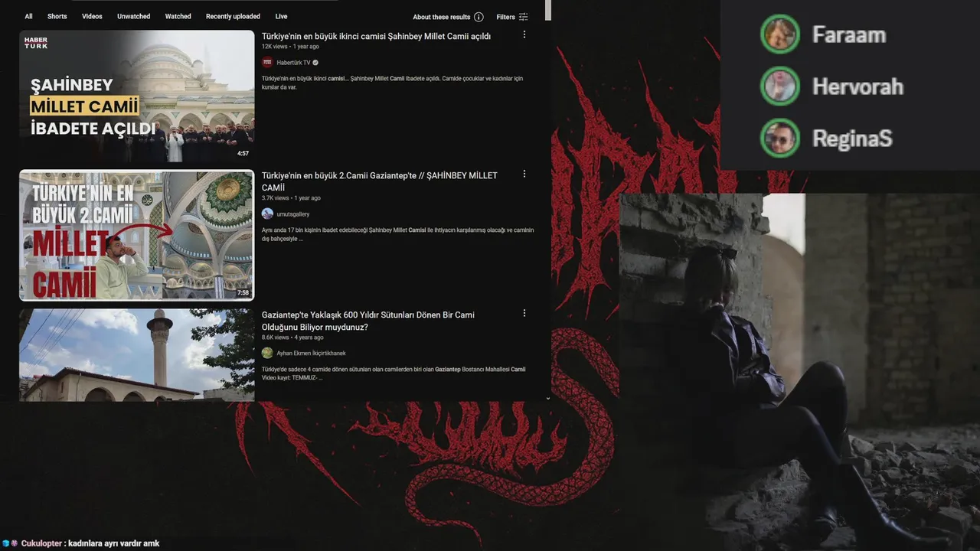Click the umutsgallery channel avatar
The width and height of the screenshot is (980, 551).
[x=267, y=214]
